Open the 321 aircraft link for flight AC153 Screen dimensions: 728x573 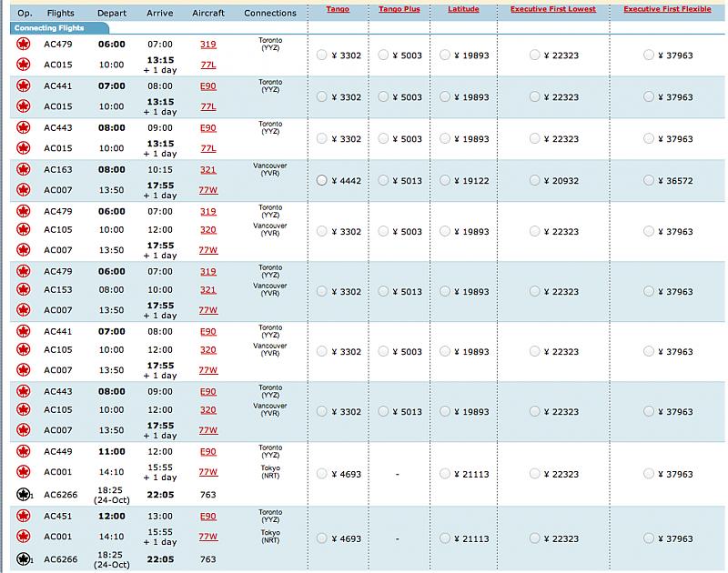click(208, 290)
